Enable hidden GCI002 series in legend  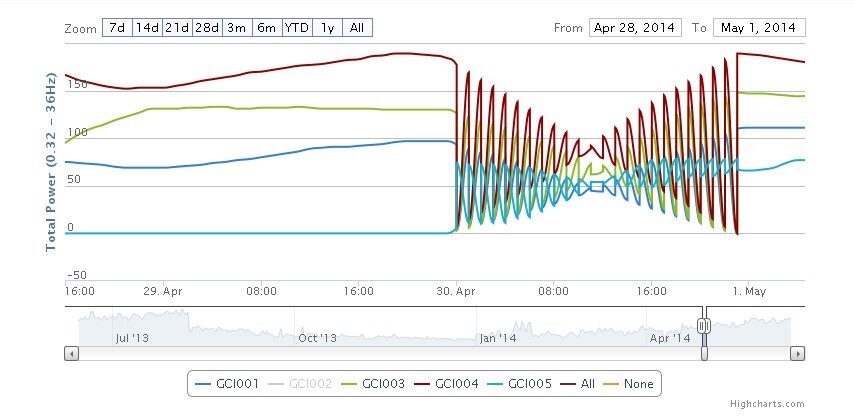point(302,383)
